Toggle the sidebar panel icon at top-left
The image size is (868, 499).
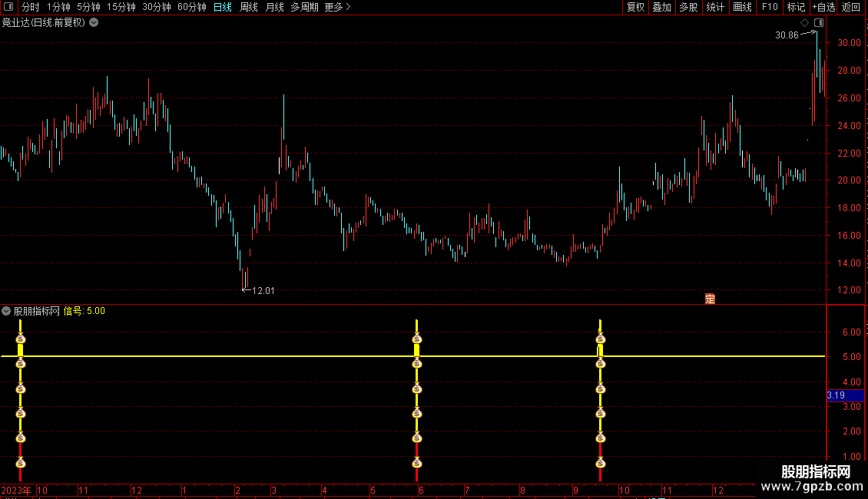[x=8, y=7]
